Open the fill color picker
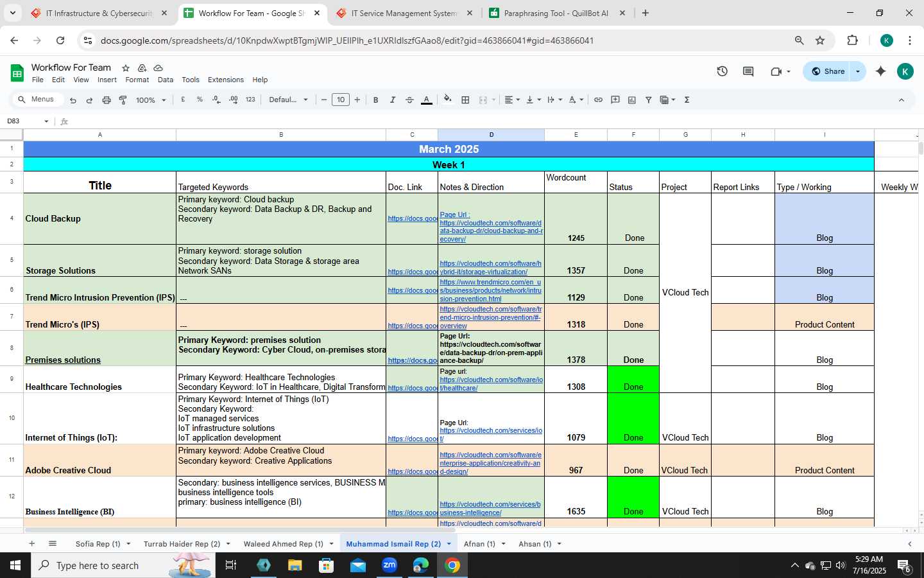 448,100
